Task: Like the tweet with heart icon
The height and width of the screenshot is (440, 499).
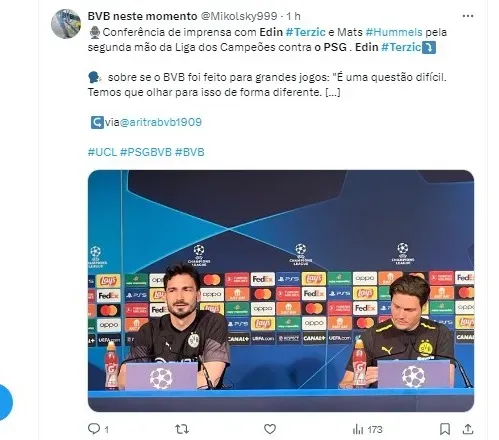Action: [270, 429]
